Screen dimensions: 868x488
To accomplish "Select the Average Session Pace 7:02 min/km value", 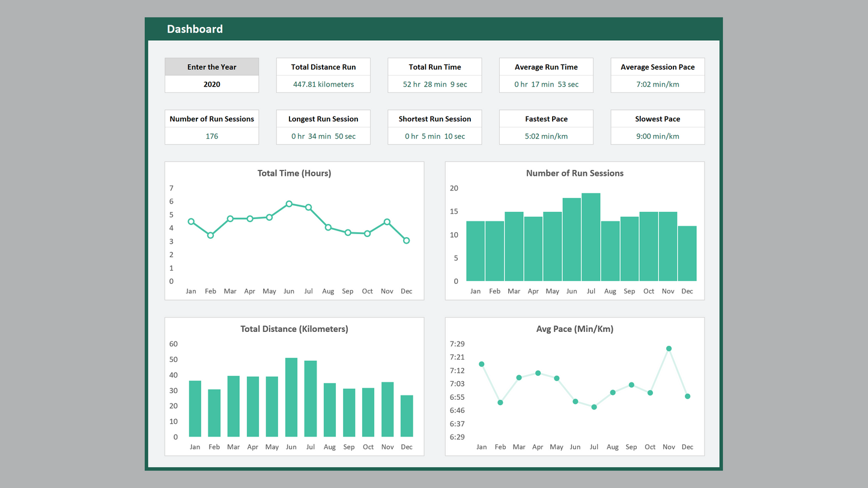I will [657, 85].
